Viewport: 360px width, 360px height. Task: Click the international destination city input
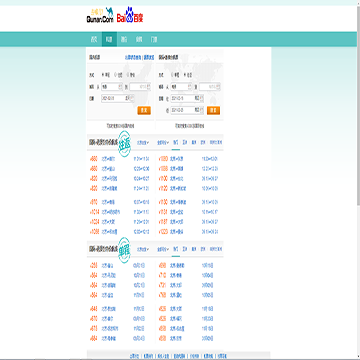pyautogui.click(x=210, y=87)
